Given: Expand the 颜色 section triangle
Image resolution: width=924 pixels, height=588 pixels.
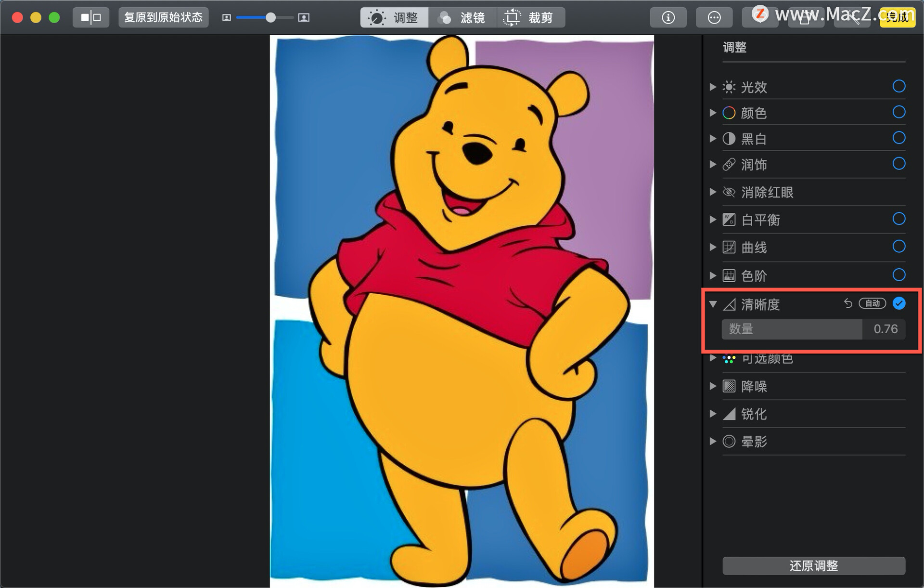Looking at the screenshot, I should [x=713, y=113].
